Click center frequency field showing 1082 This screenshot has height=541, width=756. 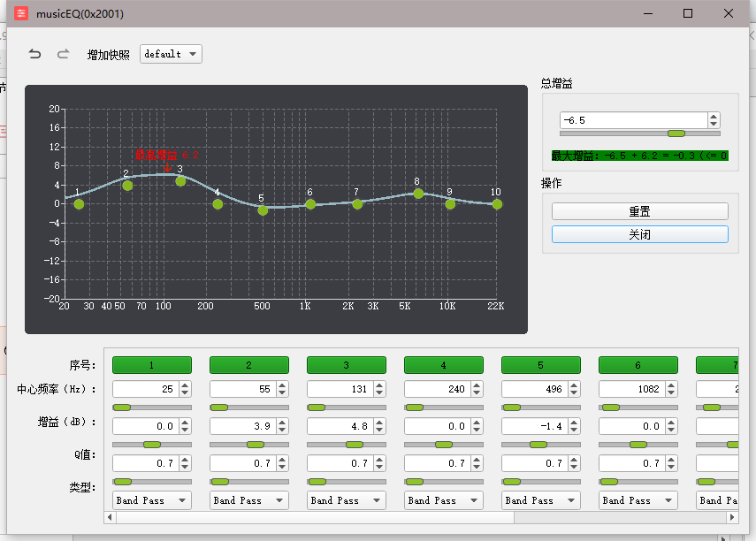[632, 389]
